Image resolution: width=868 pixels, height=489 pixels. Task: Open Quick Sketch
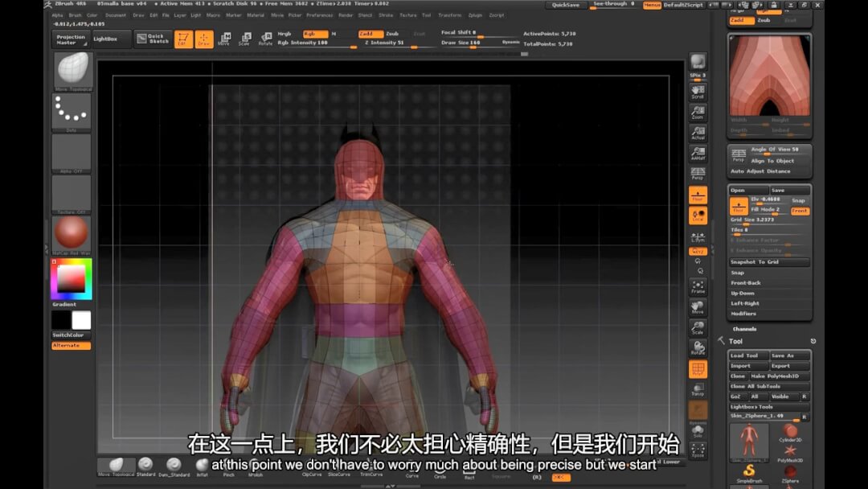tap(152, 39)
